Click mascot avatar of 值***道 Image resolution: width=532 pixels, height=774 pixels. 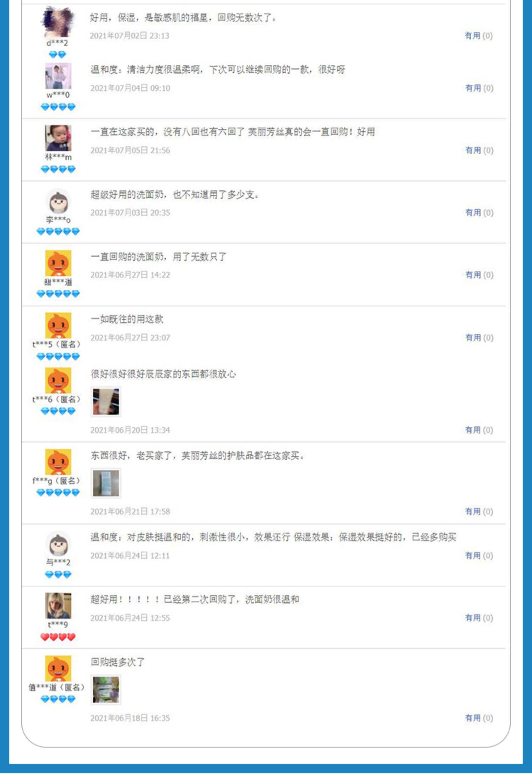(x=58, y=668)
